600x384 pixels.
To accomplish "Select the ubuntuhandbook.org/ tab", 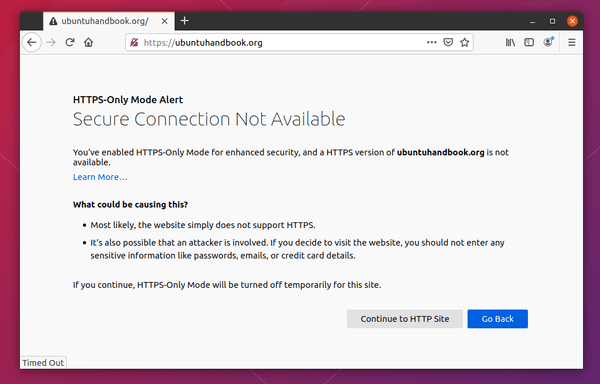I will [x=109, y=21].
